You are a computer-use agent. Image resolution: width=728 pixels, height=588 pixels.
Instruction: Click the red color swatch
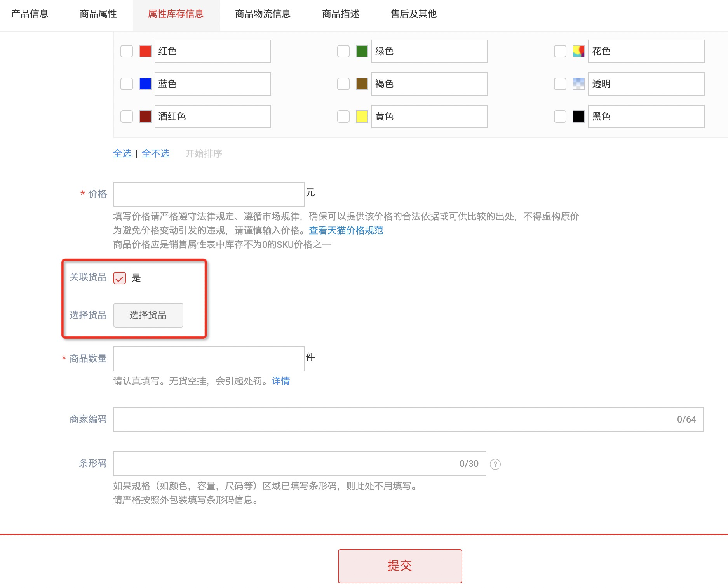(x=145, y=51)
